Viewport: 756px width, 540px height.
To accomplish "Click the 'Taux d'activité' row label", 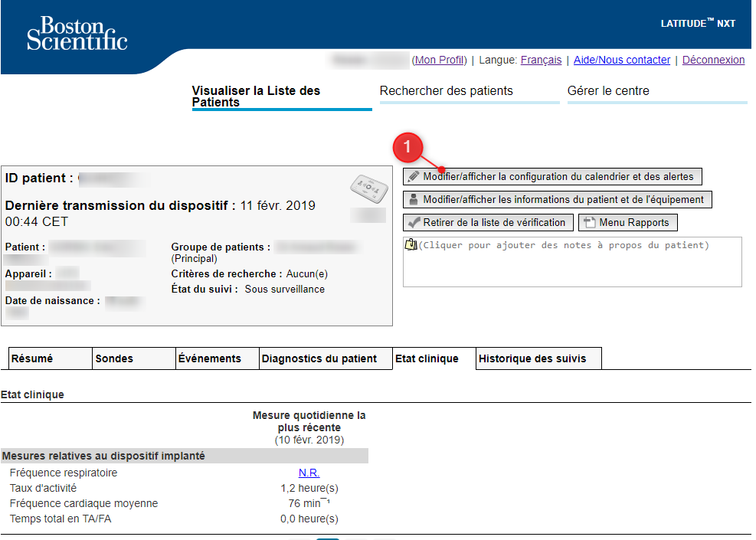I will click(x=43, y=488).
